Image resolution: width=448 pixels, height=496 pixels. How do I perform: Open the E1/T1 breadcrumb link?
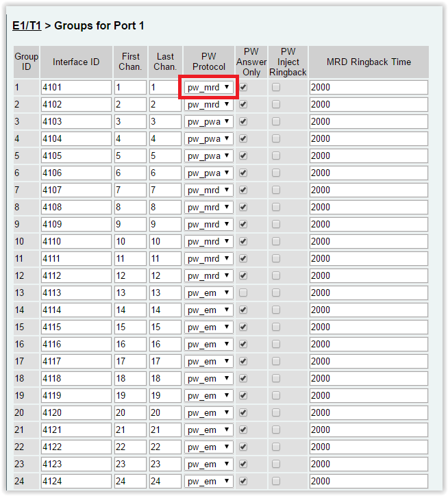27,25
